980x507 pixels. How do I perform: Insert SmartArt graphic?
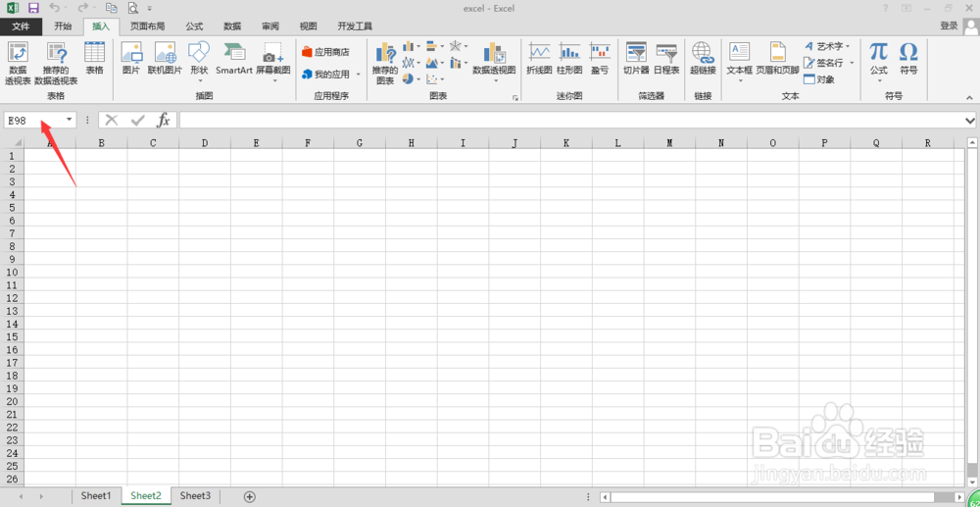point(234,58)
